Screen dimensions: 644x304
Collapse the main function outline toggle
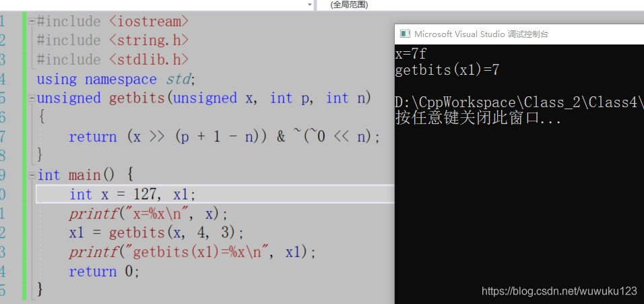pos(32,175)
